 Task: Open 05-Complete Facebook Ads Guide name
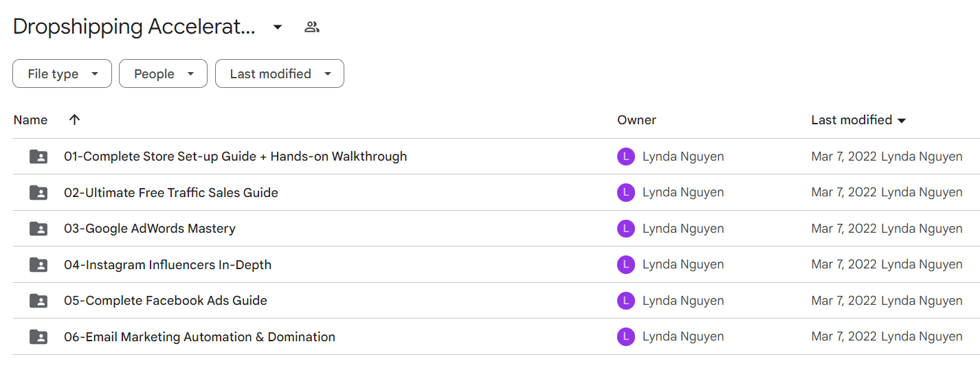pos(166,301)
